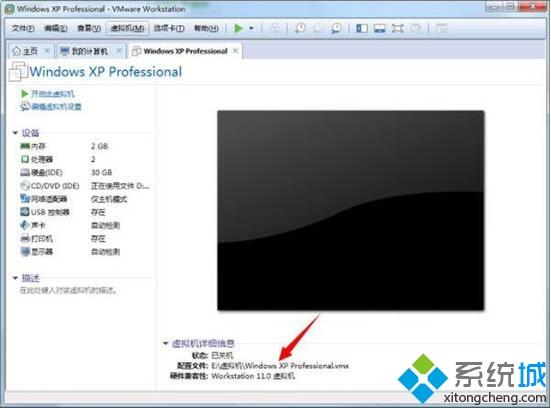Click the Unity mode toolbar icon
This screenshot has width=551, height=408.
pyautogui.click(x=415, y=28)
